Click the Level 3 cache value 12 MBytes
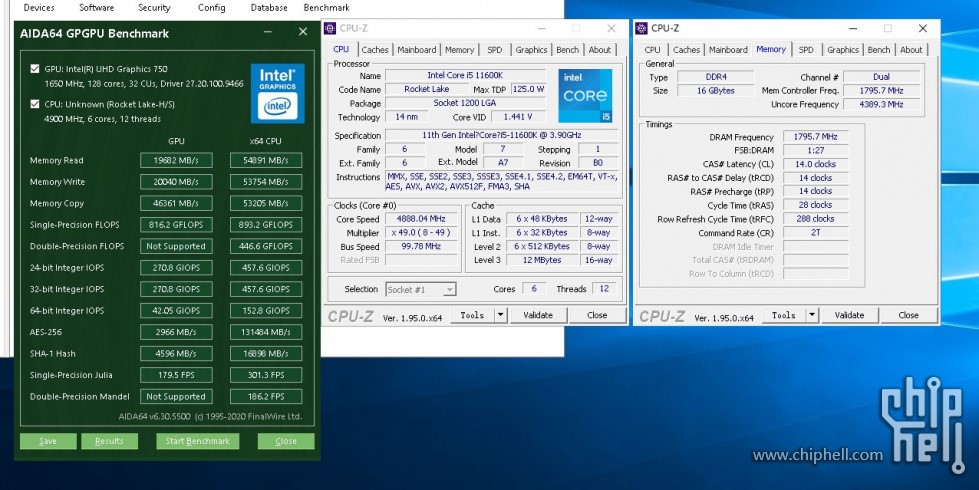Screen dimensions: 979x490 [542, 260]
